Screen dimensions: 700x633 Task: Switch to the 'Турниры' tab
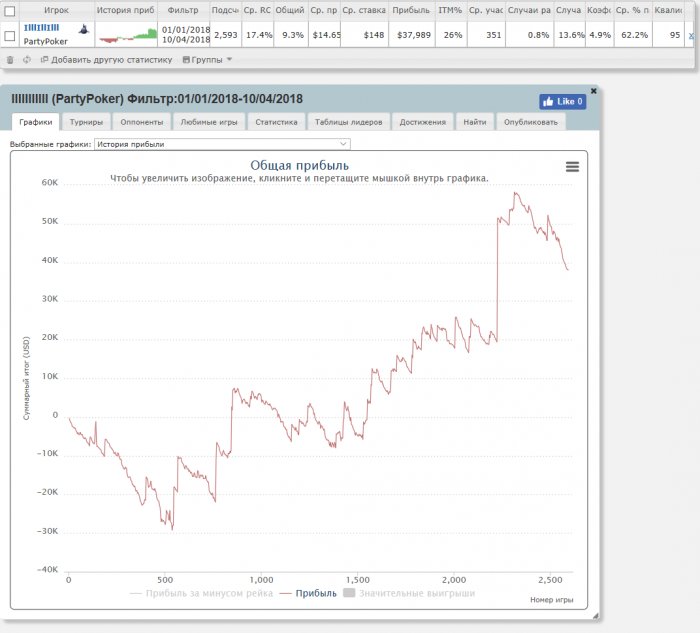click(x=85, y=122)
